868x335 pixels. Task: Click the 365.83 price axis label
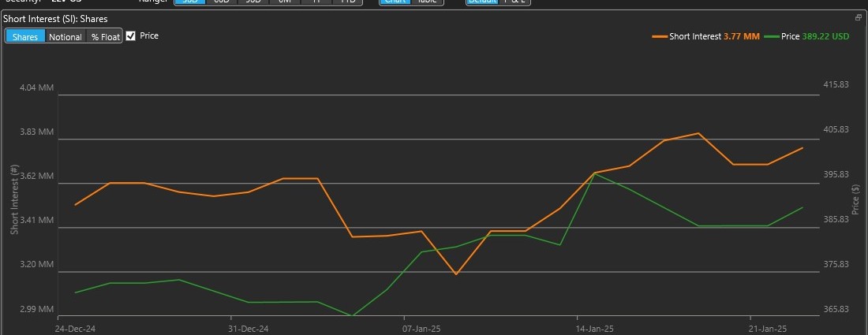point(836,309)
